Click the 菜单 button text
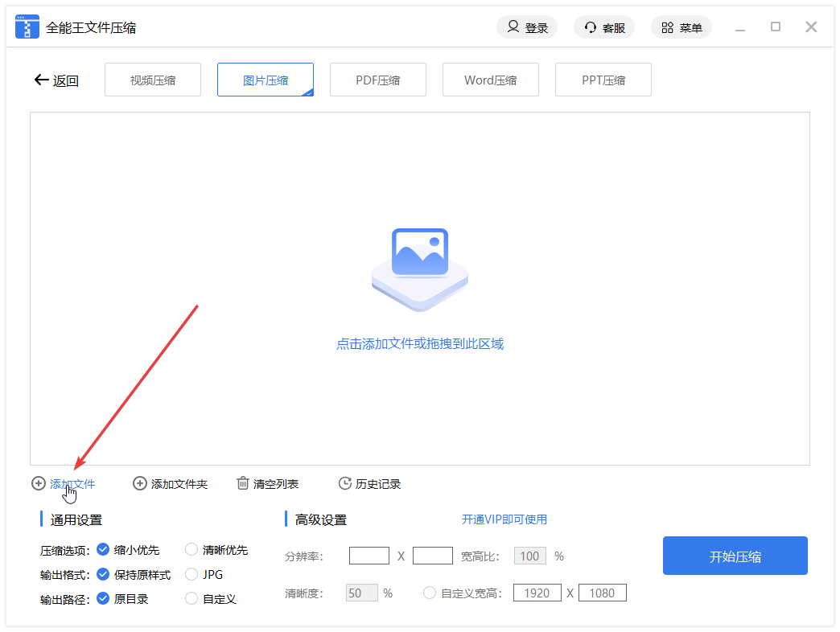The width and height of the screenshot is (840, 632). [691, 28]
